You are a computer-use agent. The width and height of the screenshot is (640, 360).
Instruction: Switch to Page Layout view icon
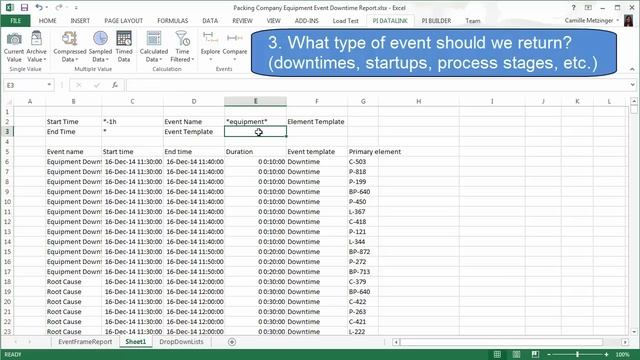[x=516, y=354]
